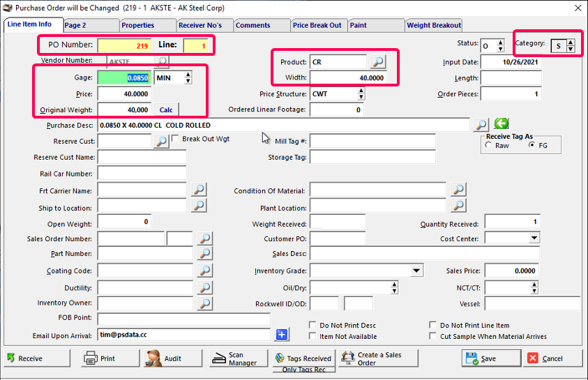This screenshot has height=380, width=588.
Task: Enable the Break Out Wgt checkbox
Action: 175,139
